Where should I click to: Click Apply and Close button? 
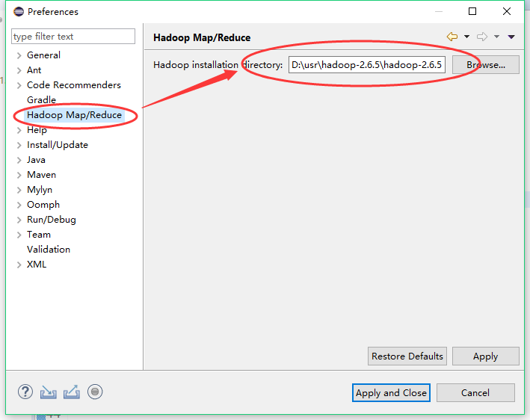point(391,392)
